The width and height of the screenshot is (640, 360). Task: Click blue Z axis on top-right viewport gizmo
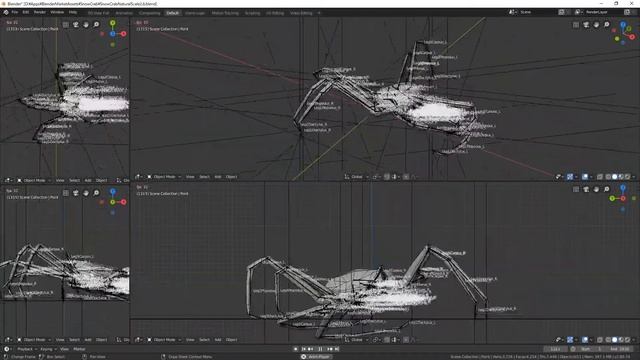coord(623,25)
